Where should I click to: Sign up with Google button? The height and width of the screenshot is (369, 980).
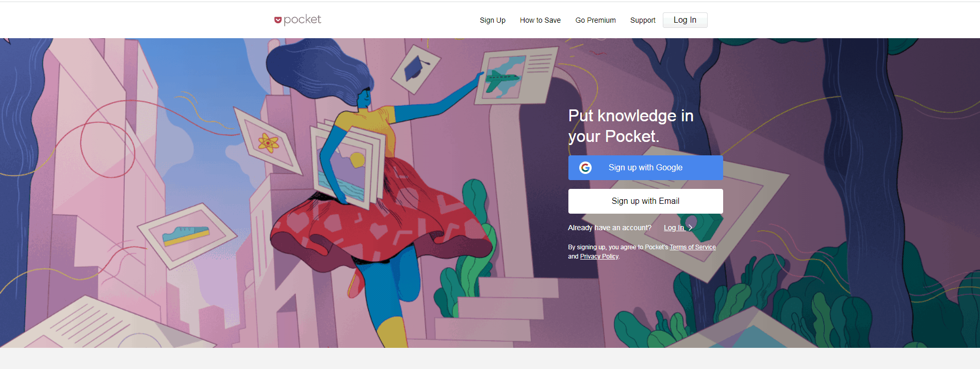click(x=646, y=168)
